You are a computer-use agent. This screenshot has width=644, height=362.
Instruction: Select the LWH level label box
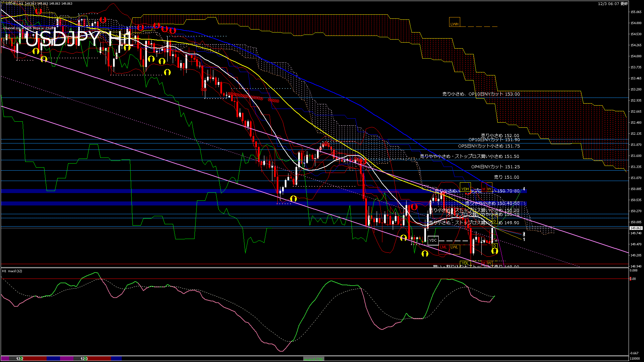454,22
